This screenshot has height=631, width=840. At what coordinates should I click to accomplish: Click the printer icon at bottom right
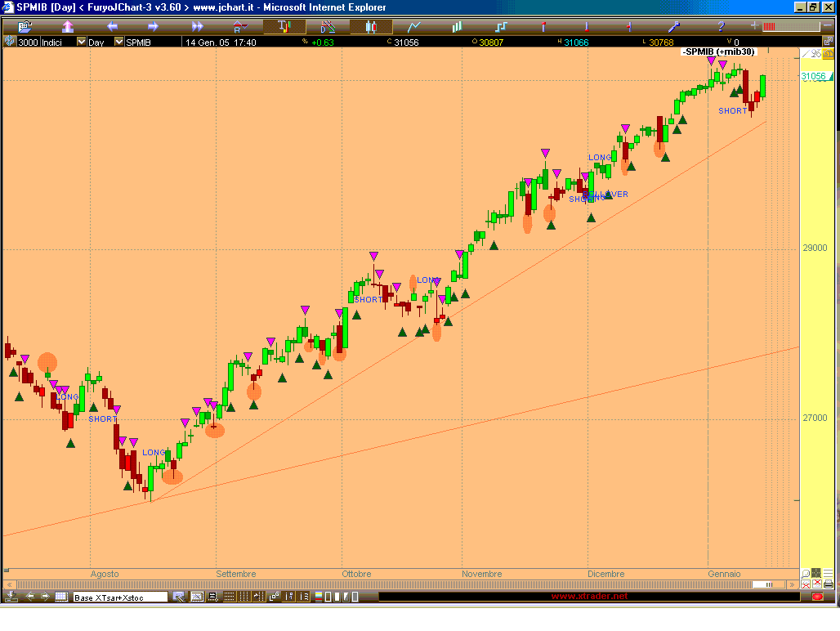[829, 584]
